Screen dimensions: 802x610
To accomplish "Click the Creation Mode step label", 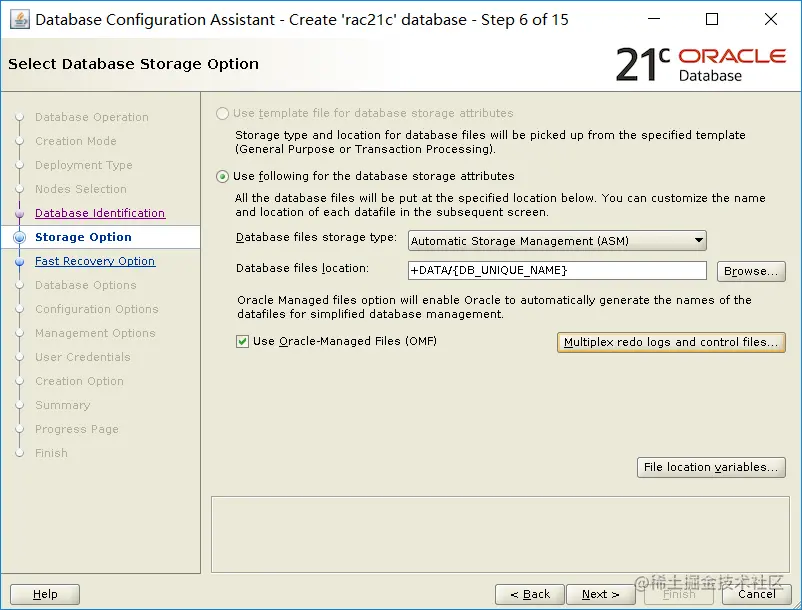I will [x=76, y=141].
